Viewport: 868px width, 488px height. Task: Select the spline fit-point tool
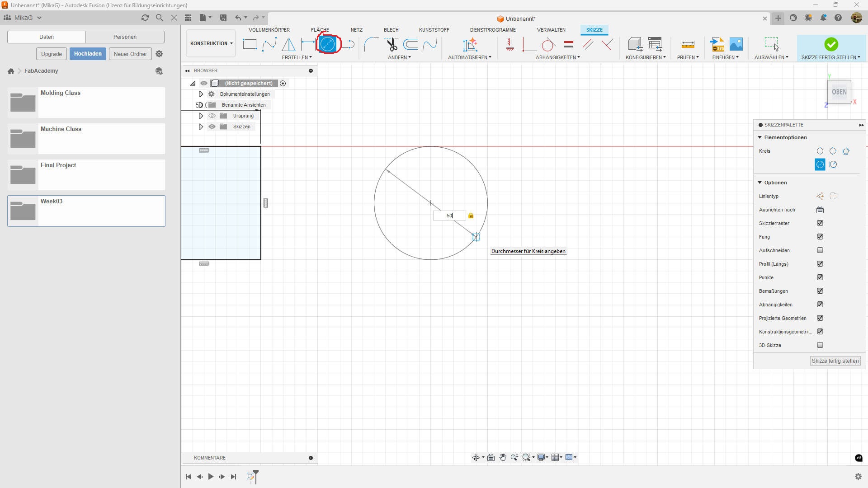pos(269,44)
